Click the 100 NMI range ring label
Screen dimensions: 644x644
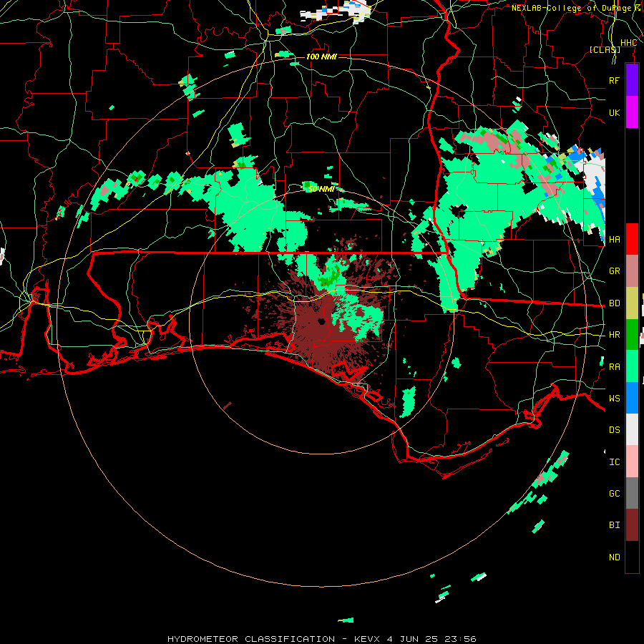point(321,57)
